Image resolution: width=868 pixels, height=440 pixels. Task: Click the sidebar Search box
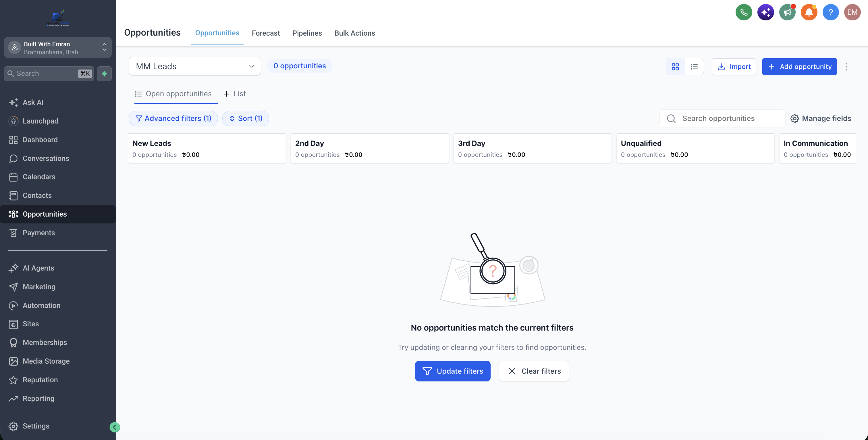[49, 74]
